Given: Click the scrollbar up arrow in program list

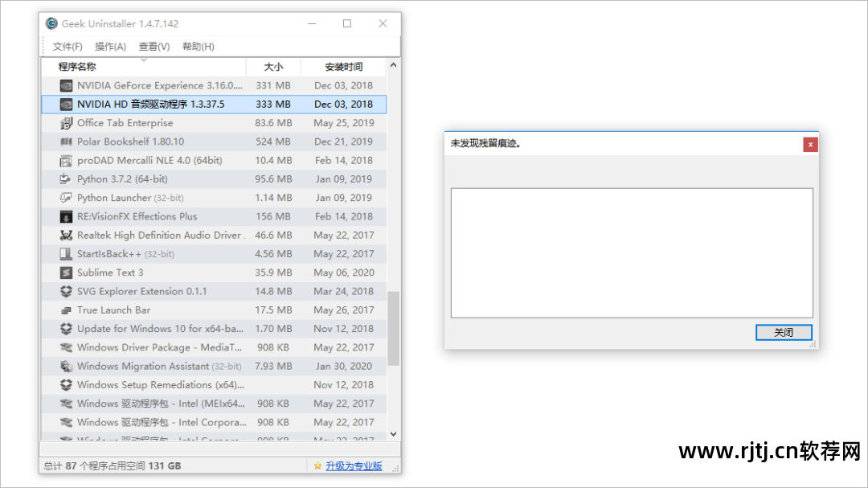Looking at the screenshot, I should [x=393, y=65].
